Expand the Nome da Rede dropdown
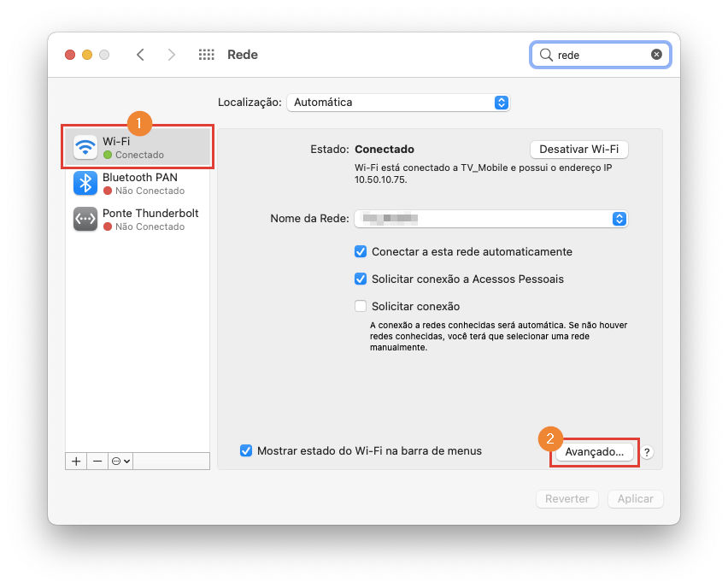Screen dimensions: 728x588 491,219
